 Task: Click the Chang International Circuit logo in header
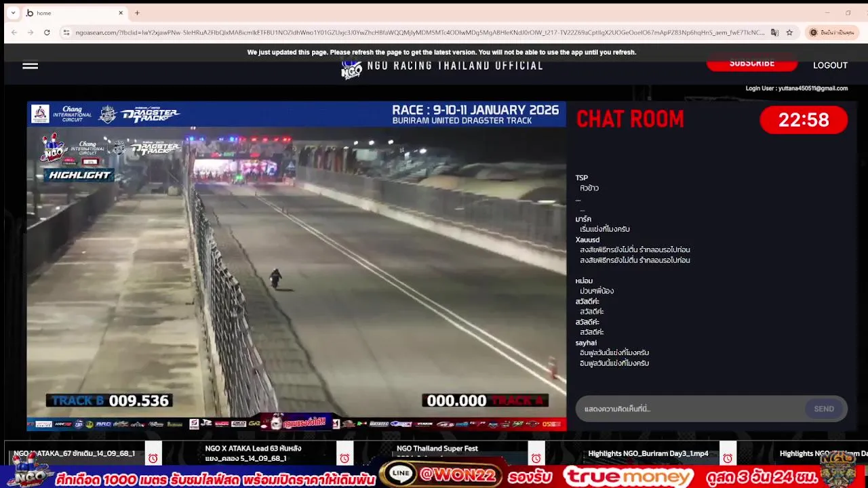(61, 114)
